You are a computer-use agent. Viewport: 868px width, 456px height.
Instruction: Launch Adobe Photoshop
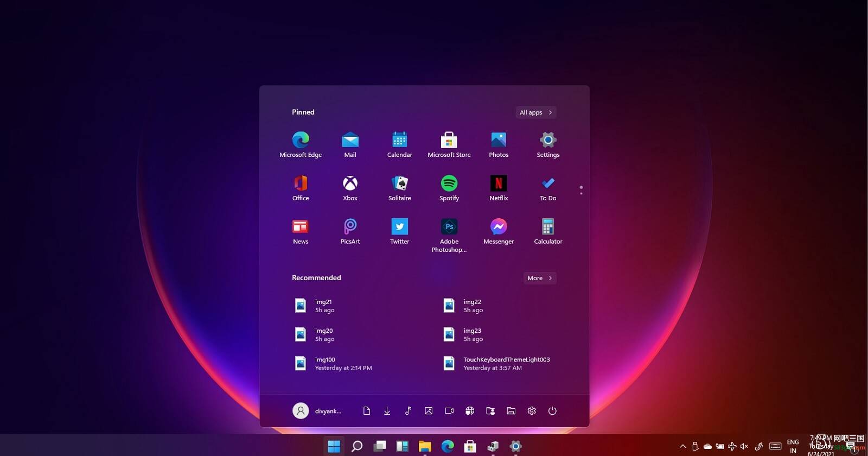[x=449, y=235]
